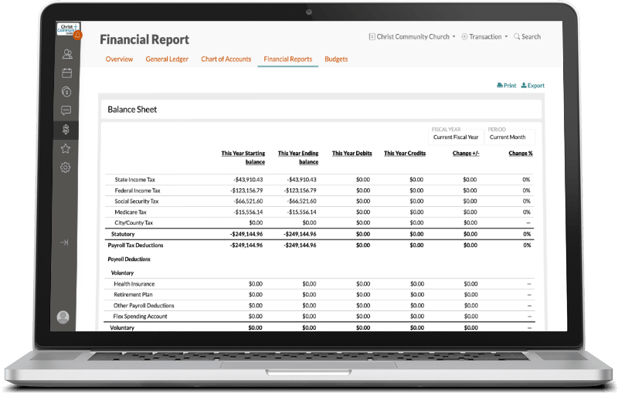618x393 pixels.
Task: Open the user profile avatar
Action: (63, 317)
